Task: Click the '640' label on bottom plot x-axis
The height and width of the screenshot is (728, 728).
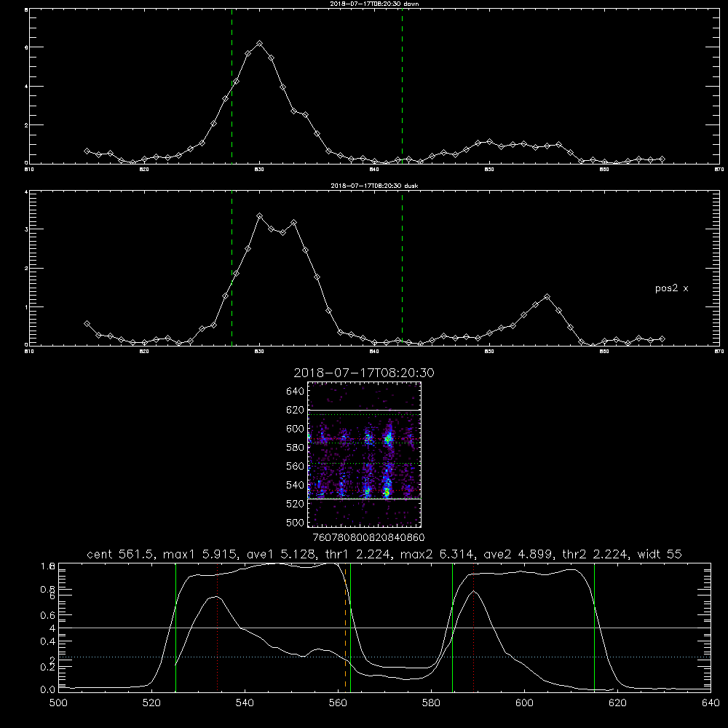Action: pyautogui.click(x=711, y=703)
